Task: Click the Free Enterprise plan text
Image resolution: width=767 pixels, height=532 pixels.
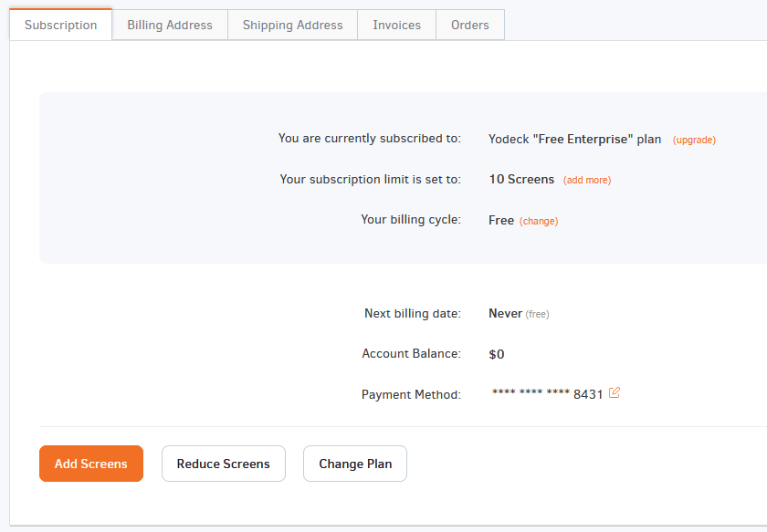Action: point(574,139)
